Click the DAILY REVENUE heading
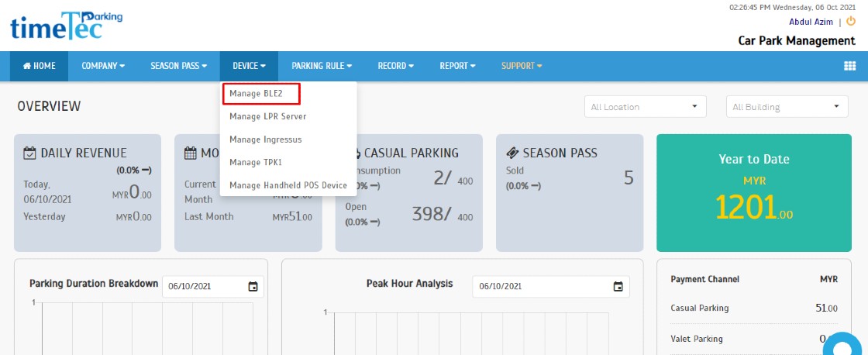The width and height of the screenshot is (868, 355). point(84,153)
